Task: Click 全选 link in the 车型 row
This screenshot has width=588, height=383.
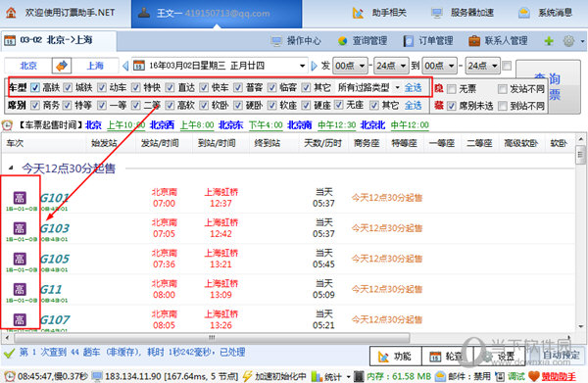Action: tap(413, 88)
